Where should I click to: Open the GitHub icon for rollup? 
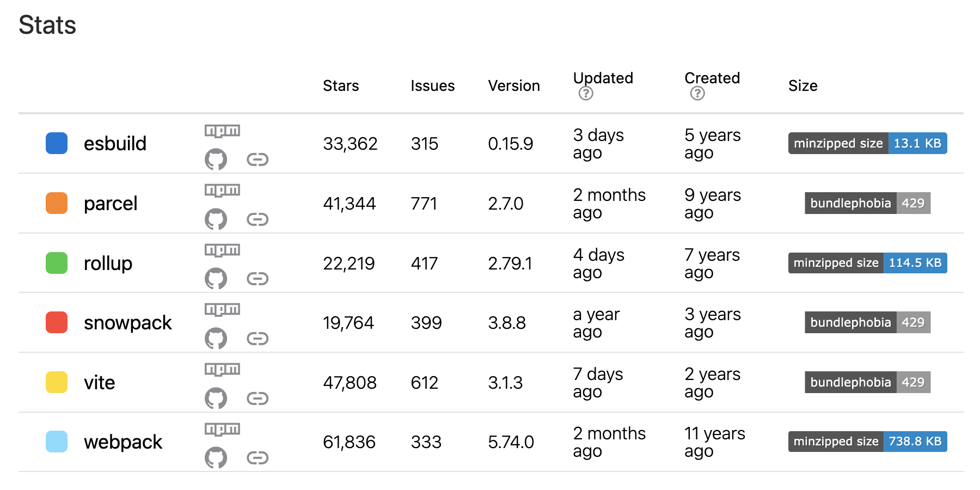pyautogui.click(x=216, y=279)
